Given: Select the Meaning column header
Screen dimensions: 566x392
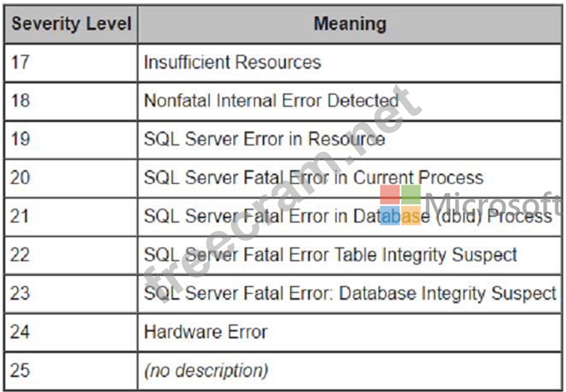Looking at the screenshot, I should pos(350,24).
